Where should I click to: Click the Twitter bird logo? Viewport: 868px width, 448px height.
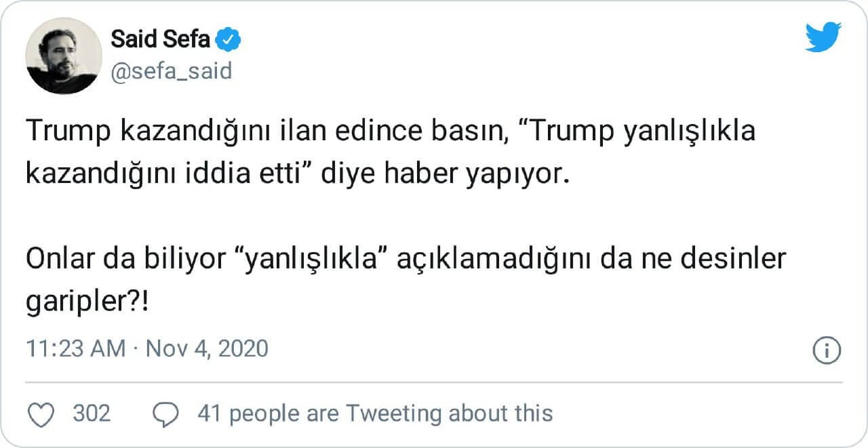point(823,38)
